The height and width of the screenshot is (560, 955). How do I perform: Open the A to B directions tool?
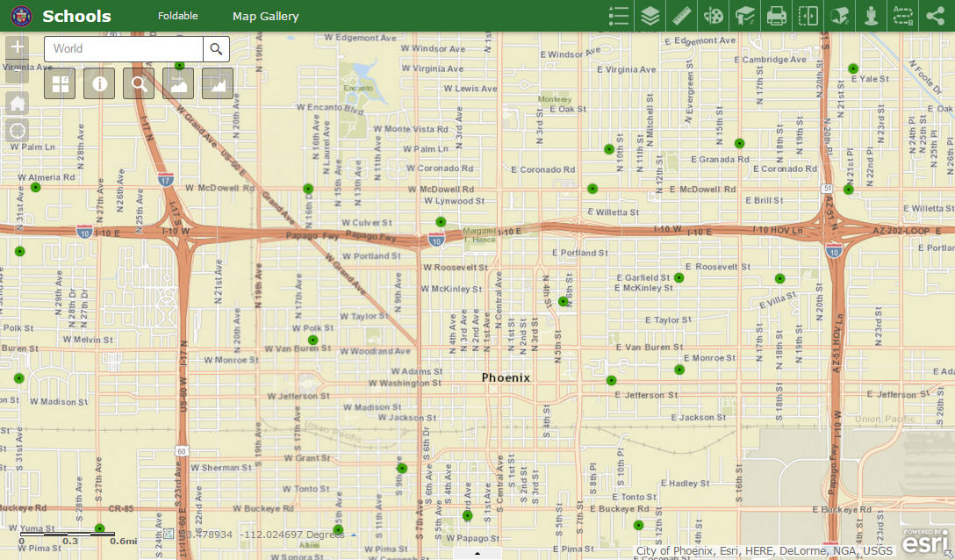(903, 16)
